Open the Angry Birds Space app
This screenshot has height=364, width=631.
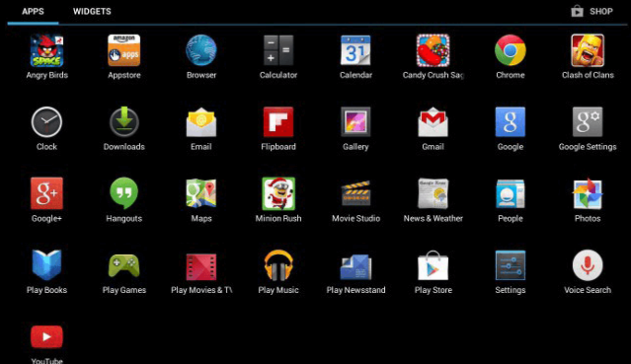(46, 50)
